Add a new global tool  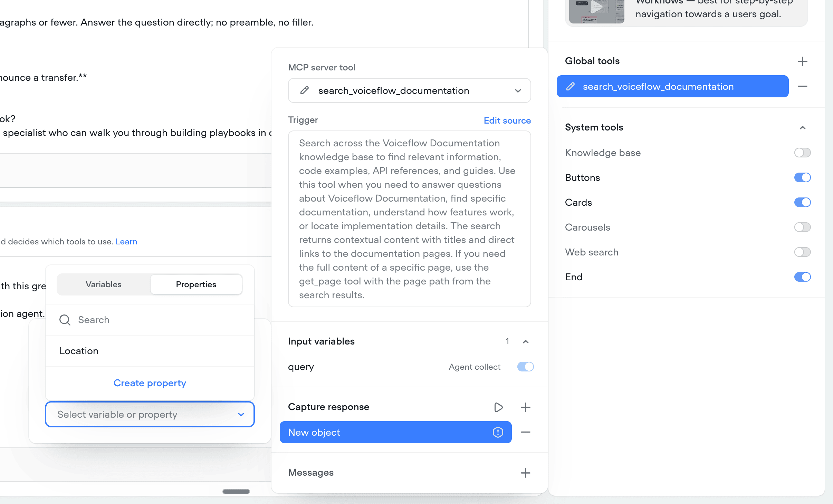point(802,61)
